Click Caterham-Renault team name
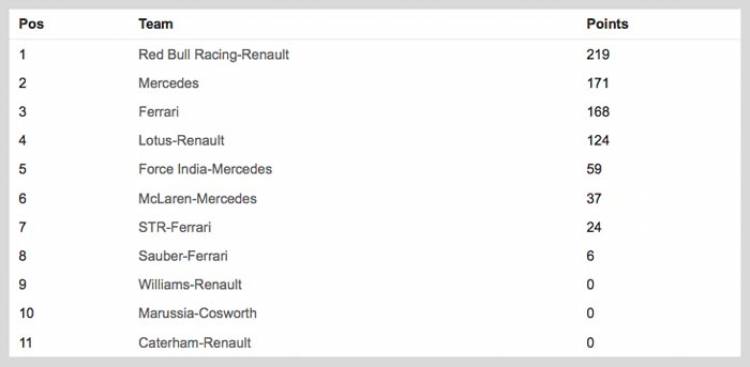Image resolution: width=750 pixels, height=367 pixels. (195, 343)
